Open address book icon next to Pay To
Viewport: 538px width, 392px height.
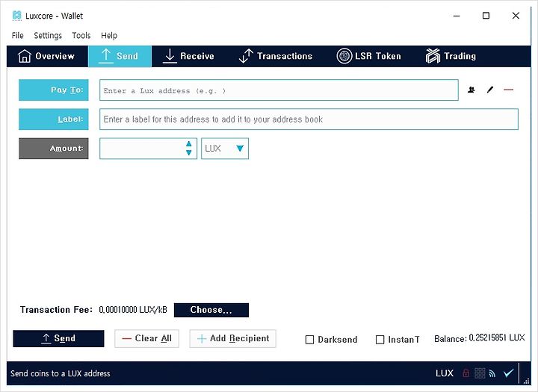[471, 90]
